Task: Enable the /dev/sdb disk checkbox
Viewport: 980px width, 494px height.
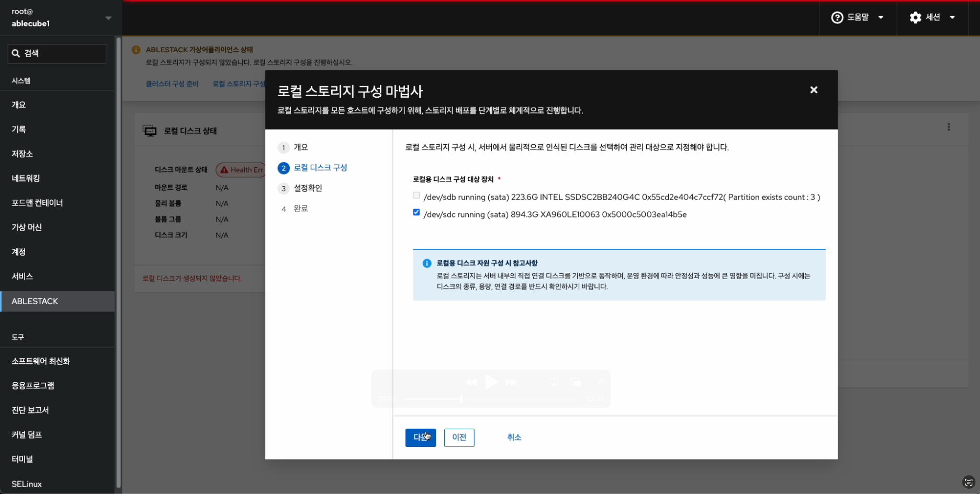Action: (416, 196)
